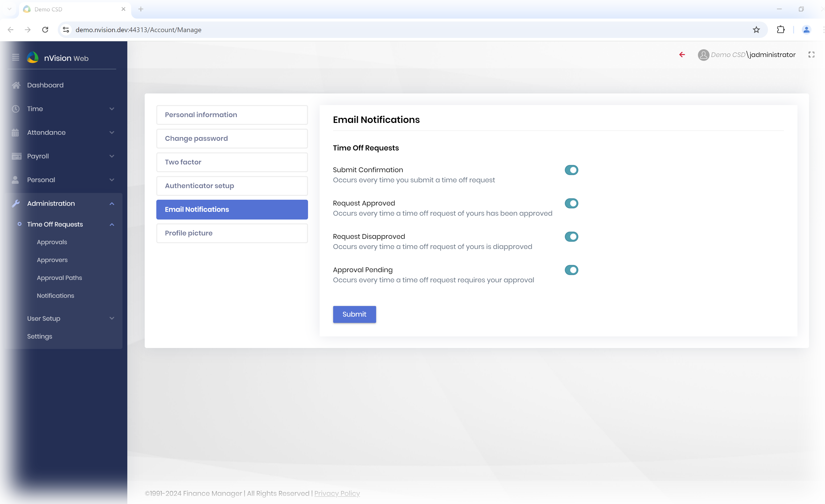
Task: Click the Dashboard home icon
Action: [x=16, y=85]
